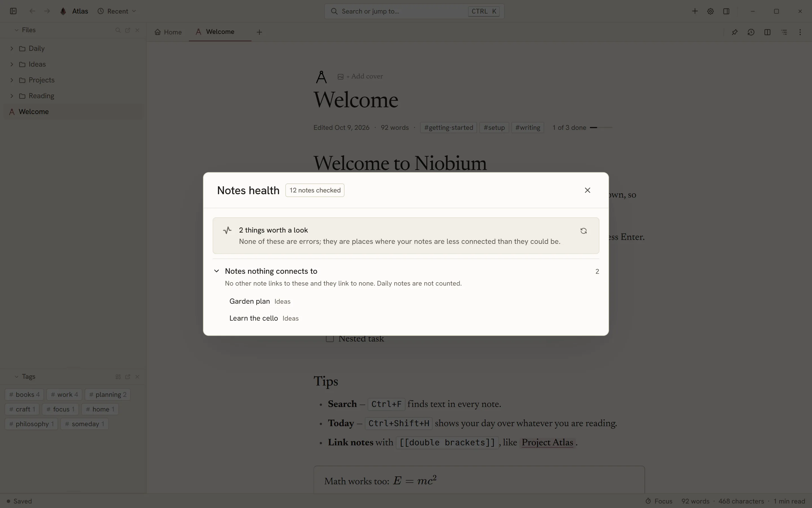812x508 pixels.
Task: Collapse Notes nothing connects to section
Action: tap(217, 271)
